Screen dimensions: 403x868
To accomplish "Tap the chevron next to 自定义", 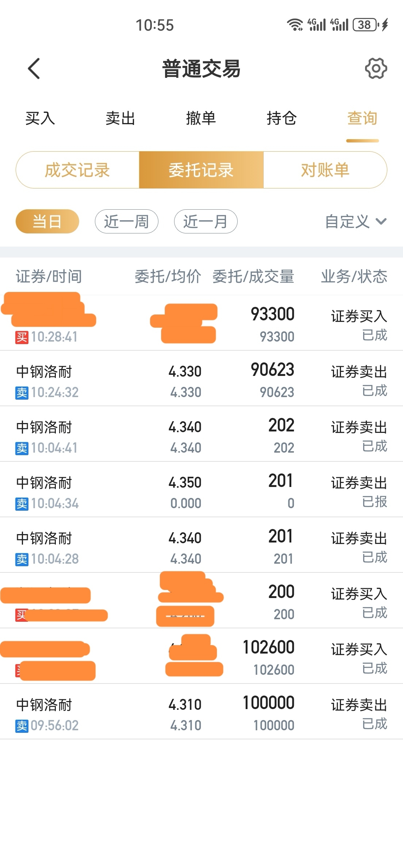I will coord(381,221).
